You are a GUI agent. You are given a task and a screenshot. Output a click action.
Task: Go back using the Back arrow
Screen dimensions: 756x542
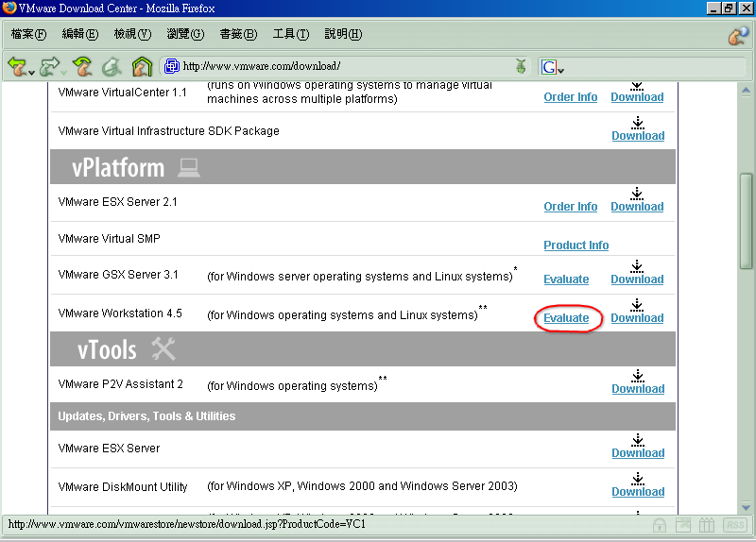(17, 66)
